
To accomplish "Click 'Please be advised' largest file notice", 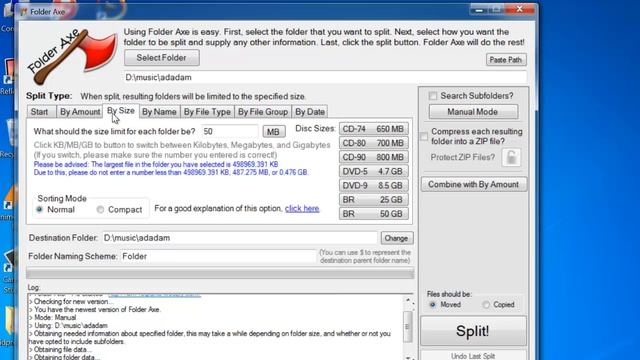I will click(156, 164).
